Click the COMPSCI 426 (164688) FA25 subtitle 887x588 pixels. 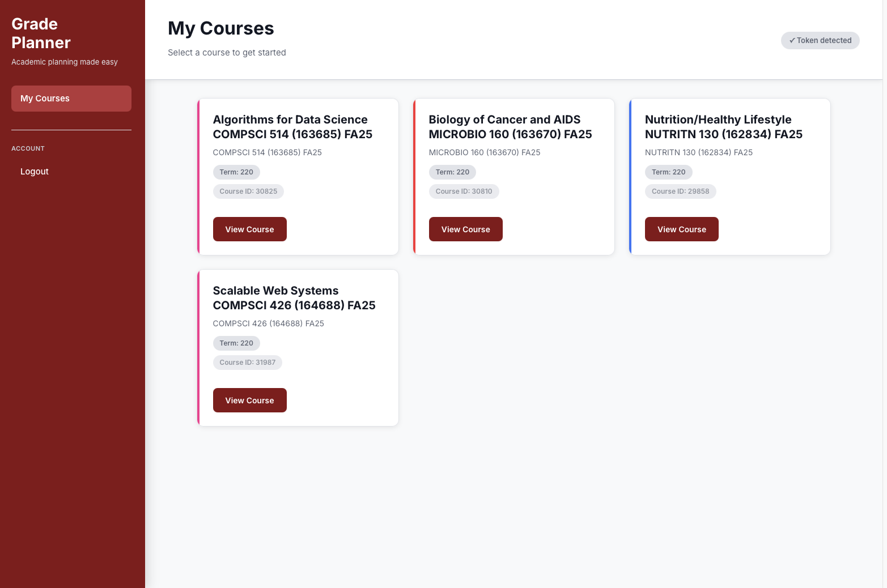[x=269, y=323]
